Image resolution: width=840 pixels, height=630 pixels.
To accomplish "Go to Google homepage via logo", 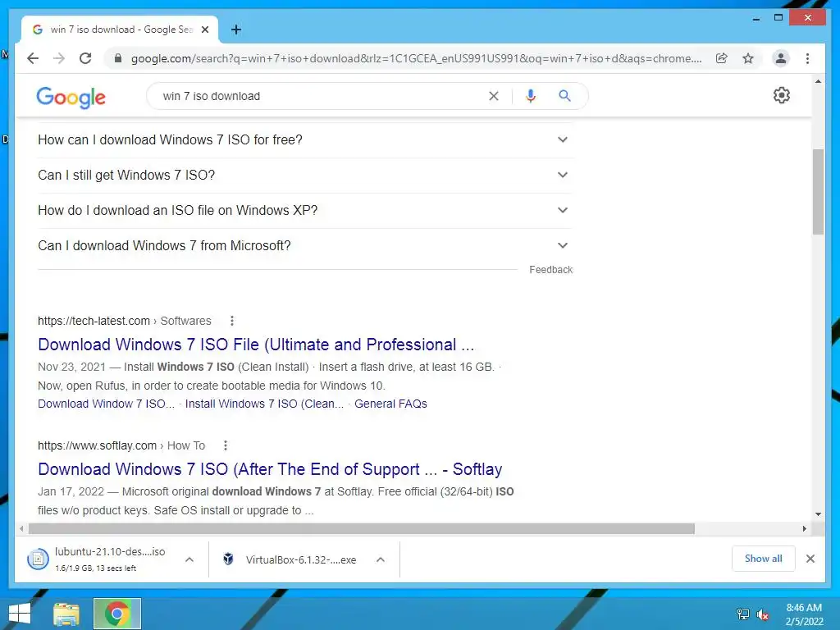I will [x=71, y=97].
